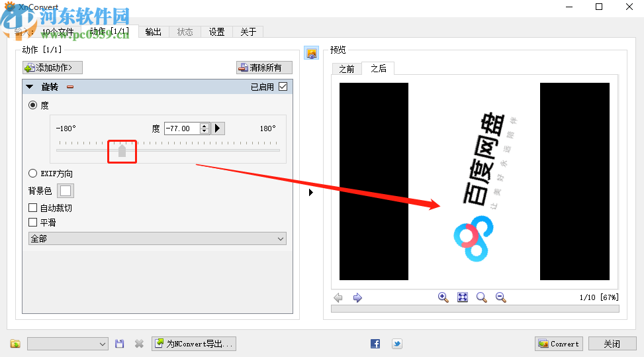This screenshot has height=357, width=644.
Task: Switch to the 关于 tab
Action: 248,32
